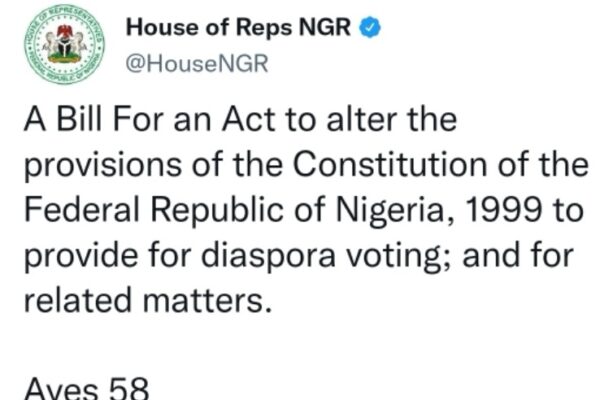Open the House of Reps profile avatar
Screen dimensions: 600x400
point(64,44)
